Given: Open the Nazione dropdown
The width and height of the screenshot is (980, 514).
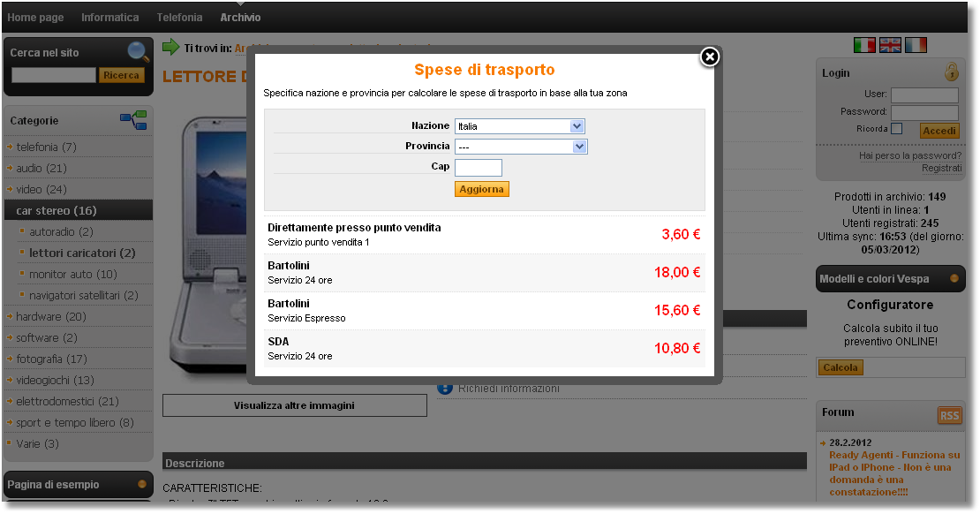Looking at the screenshot, I should [519, 126].
